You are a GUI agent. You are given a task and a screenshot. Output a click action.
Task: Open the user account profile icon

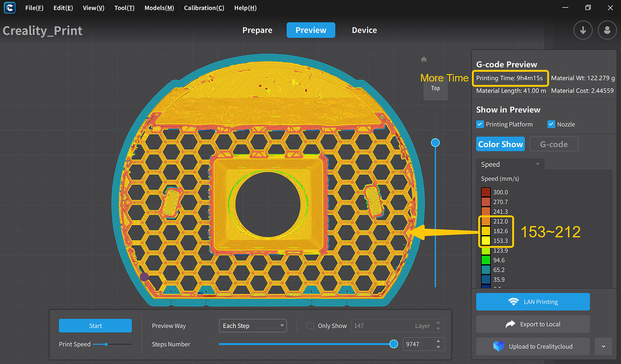tap(607, 30)
